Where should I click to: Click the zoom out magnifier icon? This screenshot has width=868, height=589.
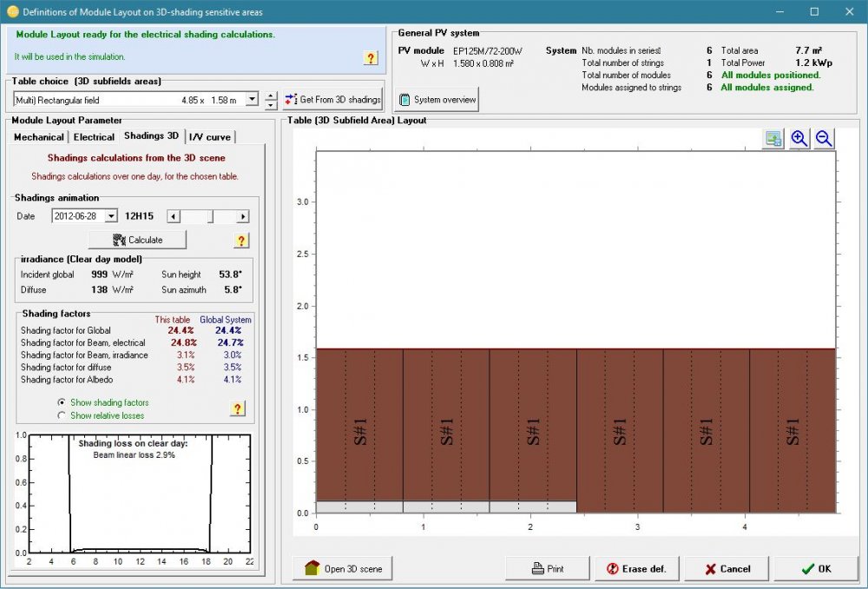pos(824,139)
